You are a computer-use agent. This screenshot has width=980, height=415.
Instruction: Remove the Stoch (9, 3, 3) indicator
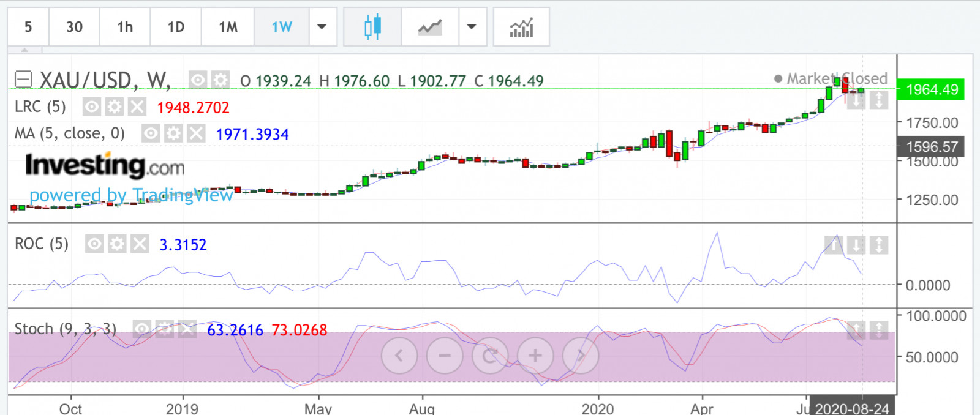point(187,329)
